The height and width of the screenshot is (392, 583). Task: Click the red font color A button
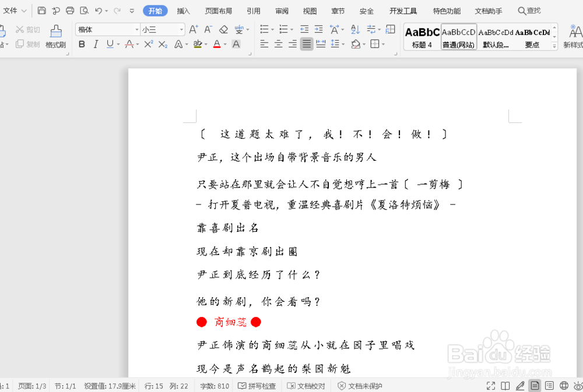pos(217,44)
